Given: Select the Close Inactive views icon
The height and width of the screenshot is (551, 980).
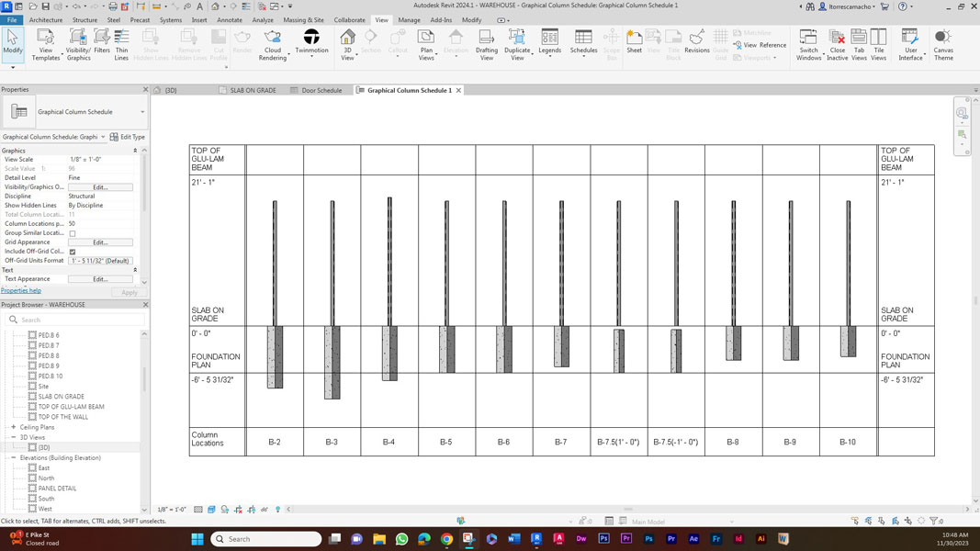Looking at the screenshot, I should pos(837,44).
